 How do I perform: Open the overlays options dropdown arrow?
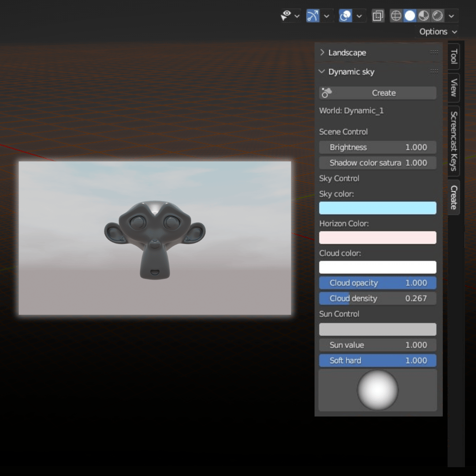click(359, 16)
